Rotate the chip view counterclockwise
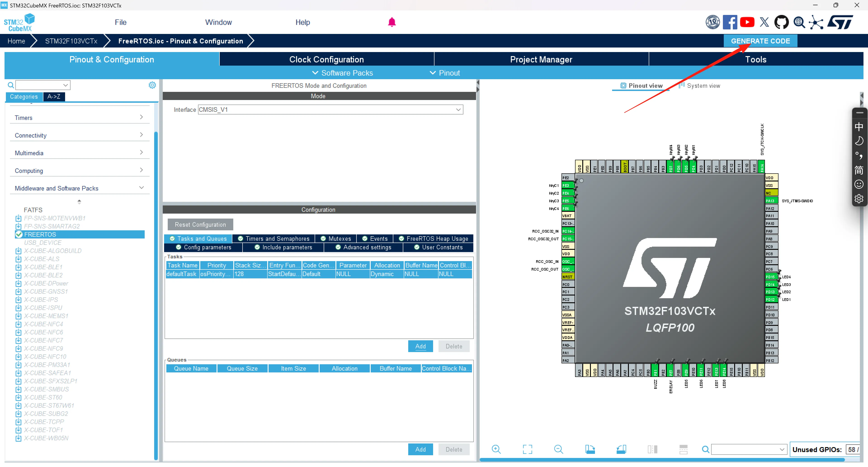The height and width of the screenshot is (467, 868). pos(621,449)
